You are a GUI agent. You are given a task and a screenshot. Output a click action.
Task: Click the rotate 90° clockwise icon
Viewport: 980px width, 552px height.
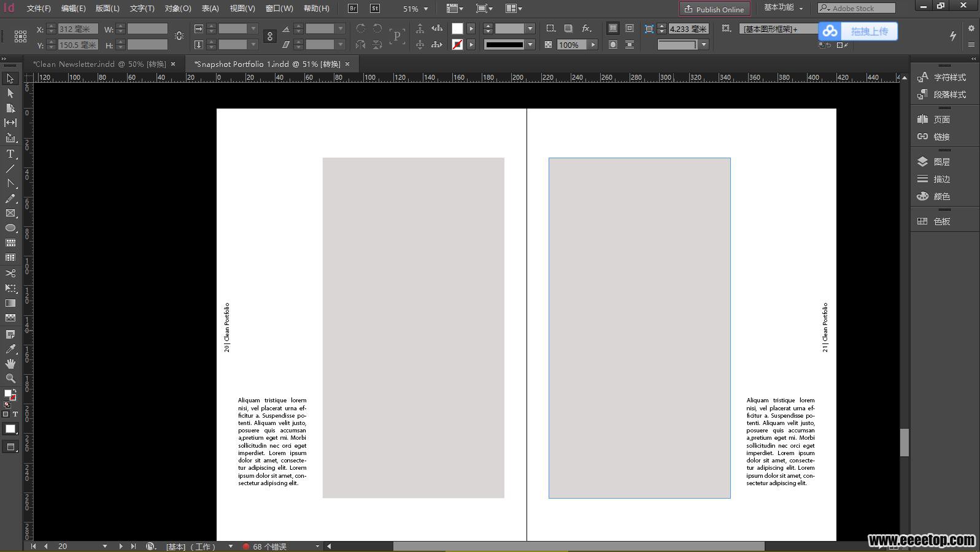tap(361, 29)
